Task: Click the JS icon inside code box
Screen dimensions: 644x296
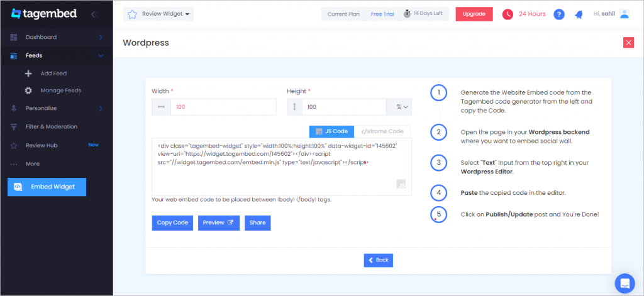Action: click(401, 184)
